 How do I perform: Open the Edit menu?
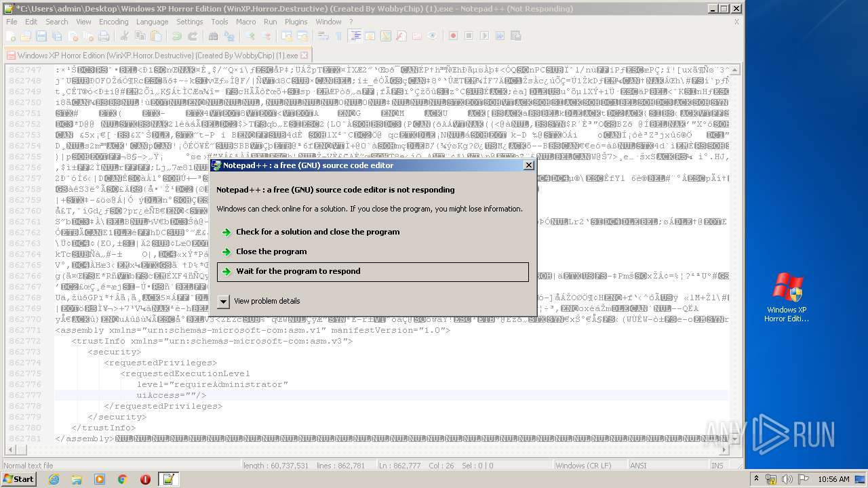coord(31,22)
